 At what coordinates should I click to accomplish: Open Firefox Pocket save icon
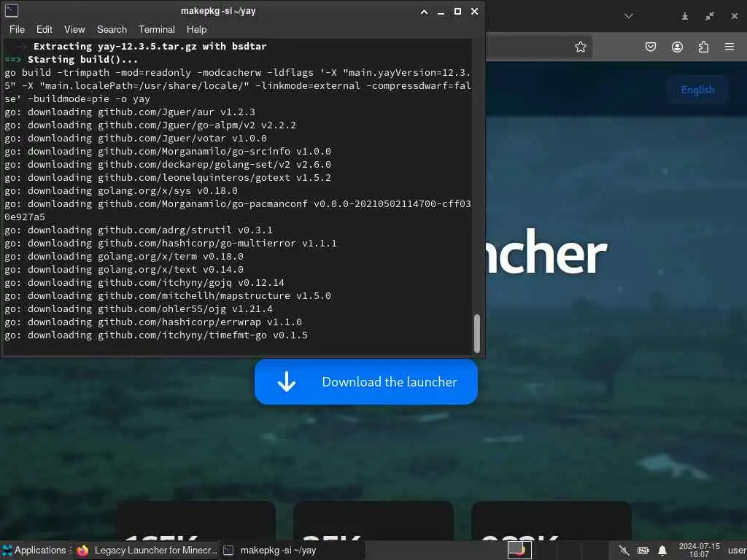(x=650, y=47)
